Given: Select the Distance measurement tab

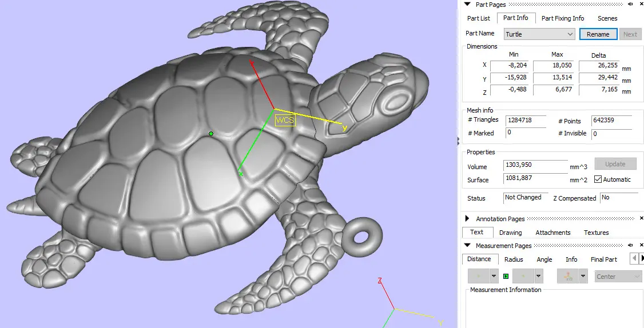Looking at the screenshot, I should point(479,259).
